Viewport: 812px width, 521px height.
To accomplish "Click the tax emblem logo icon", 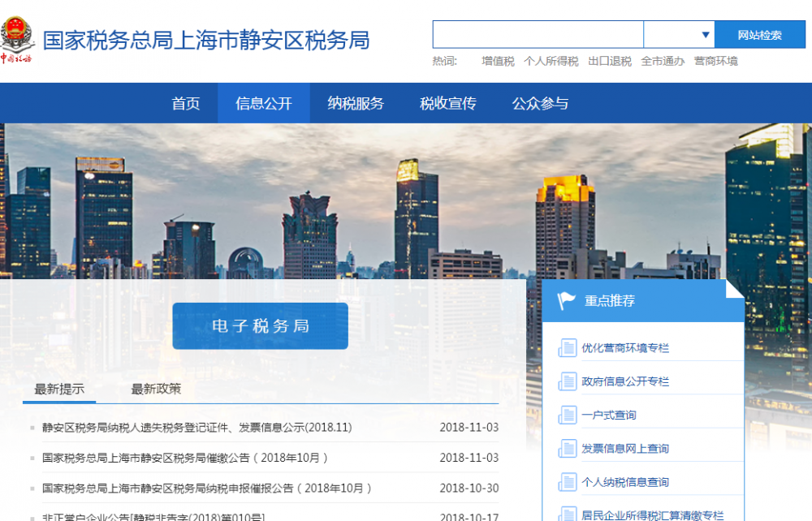I will [x=15, y=38].
